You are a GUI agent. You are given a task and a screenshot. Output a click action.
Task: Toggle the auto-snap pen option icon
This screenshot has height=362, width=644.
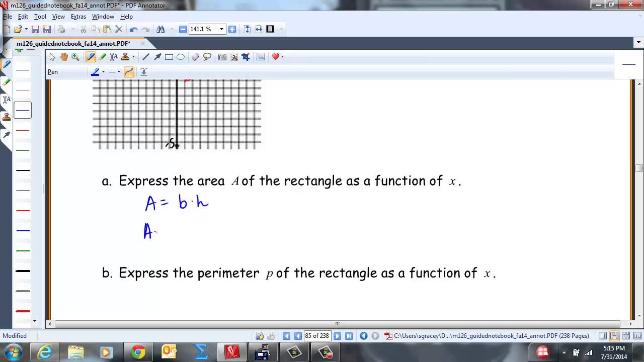[x=143, y=72]
